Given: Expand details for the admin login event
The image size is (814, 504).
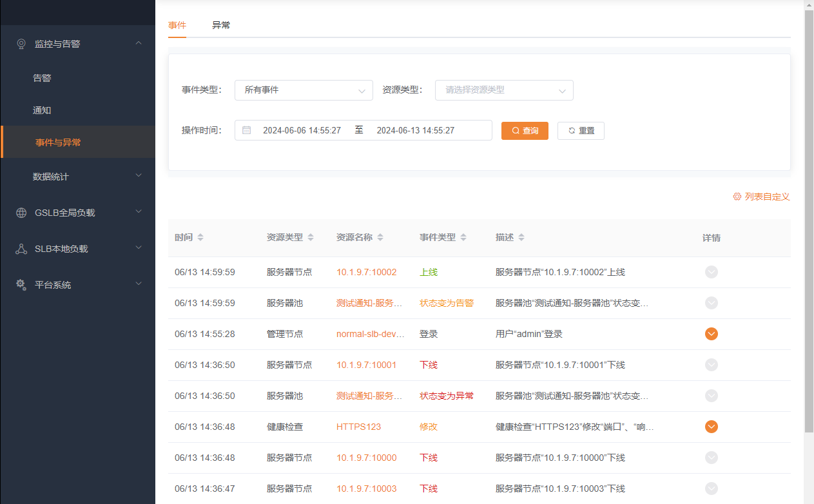Looking at the screenshot, I should click(711, 334).
